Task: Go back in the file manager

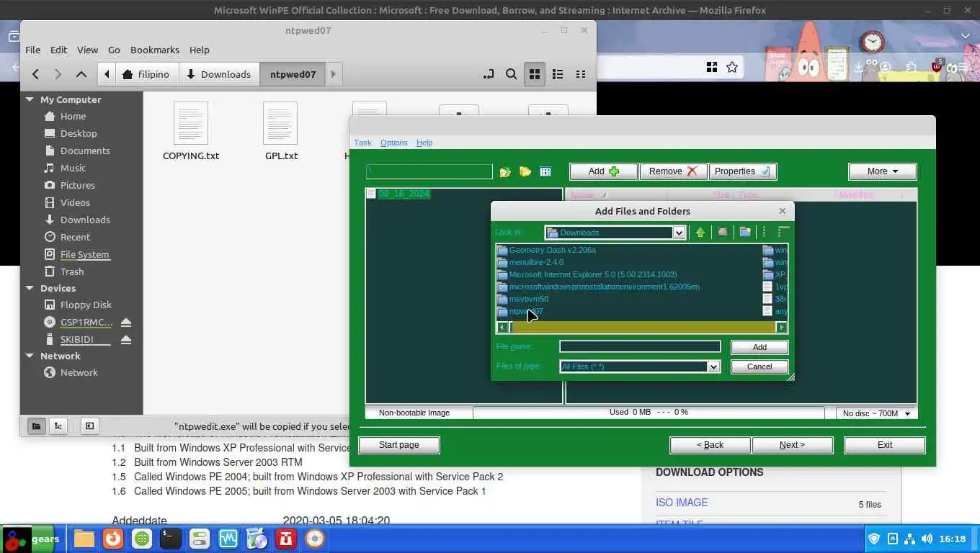Action: tap(35, 74)
